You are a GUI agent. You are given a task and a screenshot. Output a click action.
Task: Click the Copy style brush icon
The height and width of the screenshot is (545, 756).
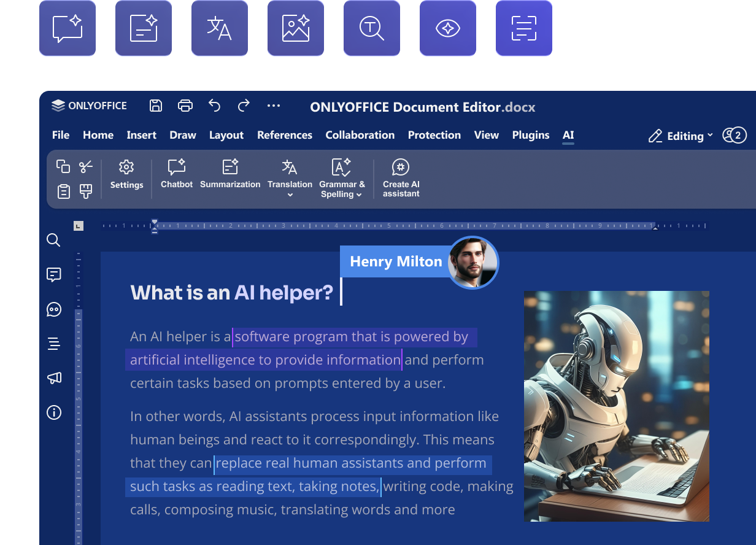point(86,191)
